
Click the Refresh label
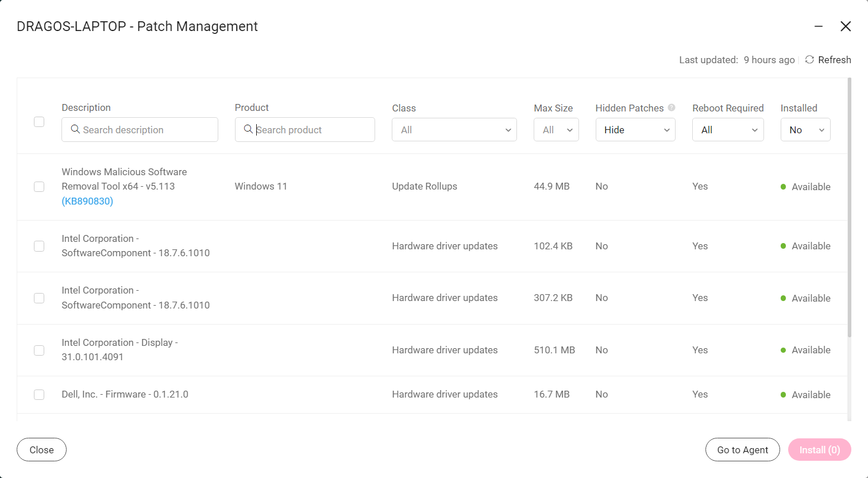pos(834,60)
